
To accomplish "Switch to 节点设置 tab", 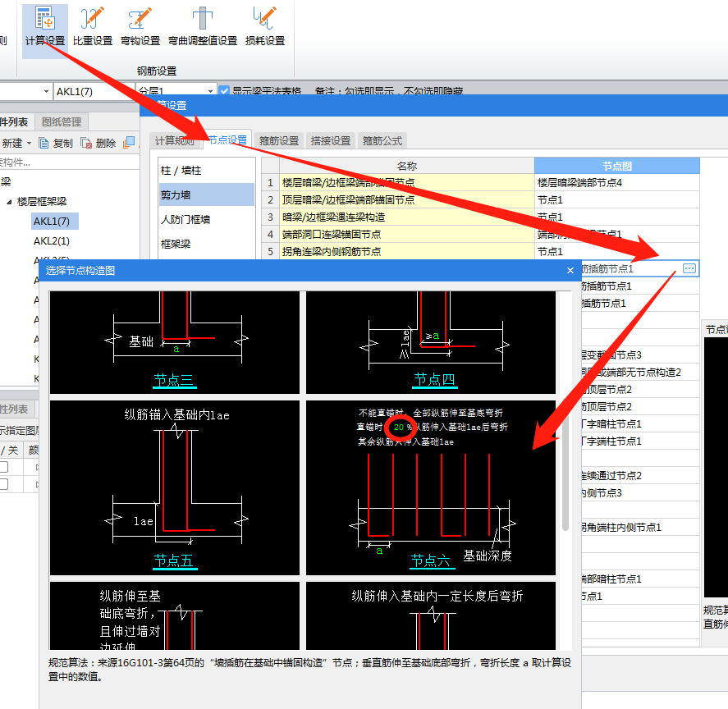I will coord(227,140).
